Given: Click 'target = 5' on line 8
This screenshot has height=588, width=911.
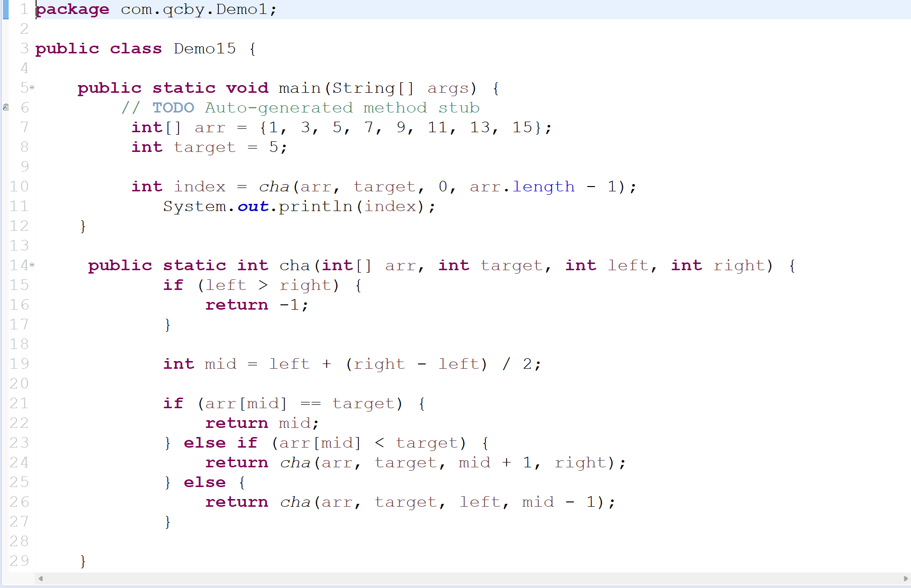Looking at the screenshot, I should click(226, 147).
